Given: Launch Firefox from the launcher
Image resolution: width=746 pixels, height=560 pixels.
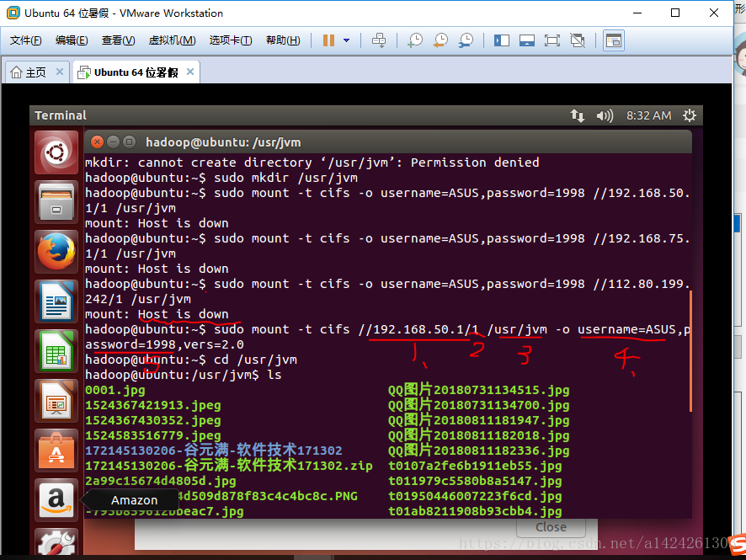Looking at the screenshot, I should [56, 252].
